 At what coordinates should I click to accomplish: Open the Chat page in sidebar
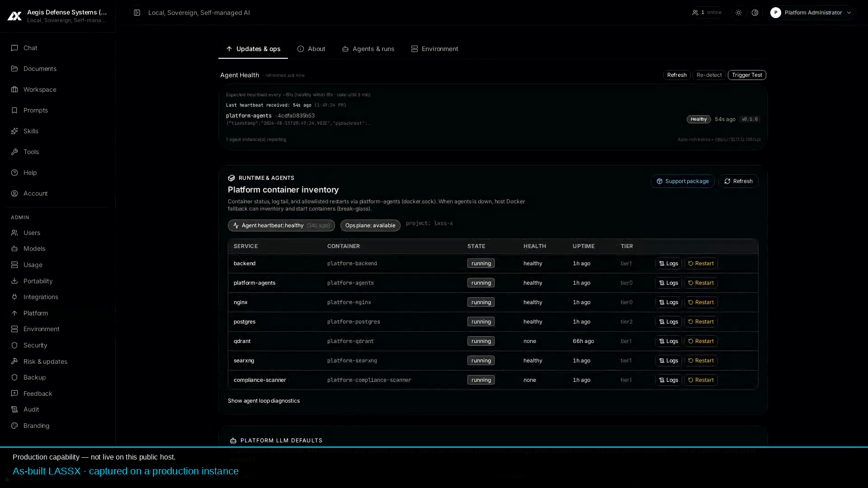57,48
